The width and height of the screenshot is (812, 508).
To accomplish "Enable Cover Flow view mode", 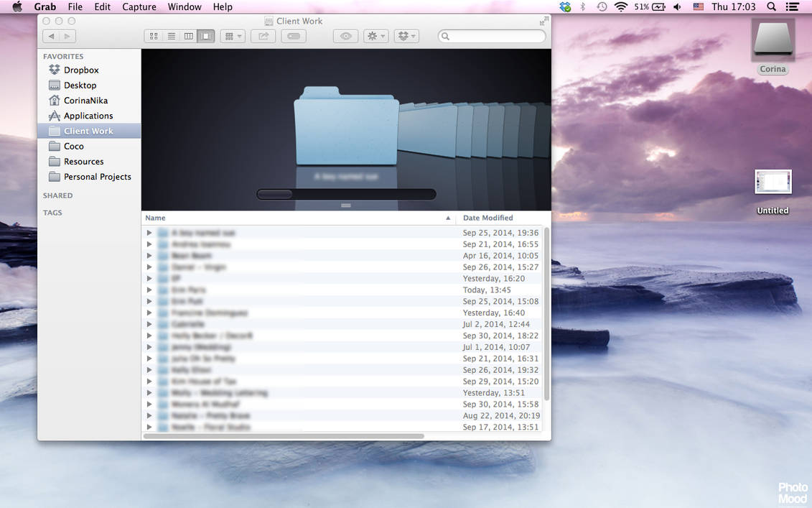I will click(206, 35).
